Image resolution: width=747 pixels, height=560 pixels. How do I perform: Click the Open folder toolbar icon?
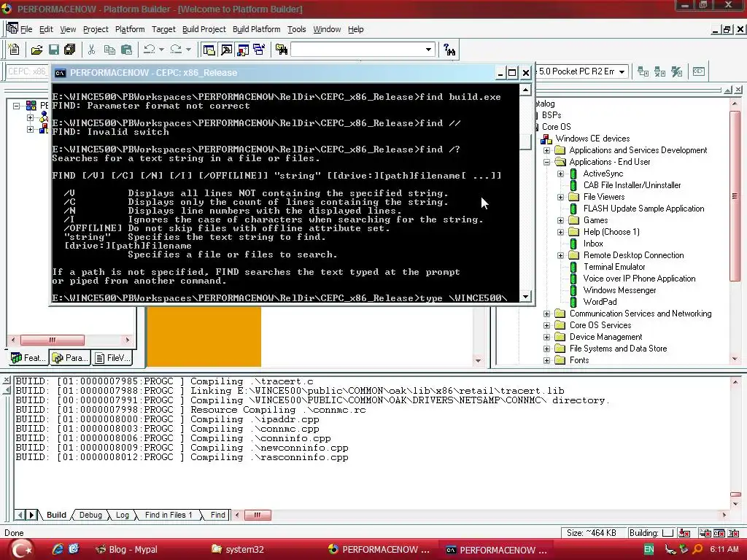(x=36, y=50)
